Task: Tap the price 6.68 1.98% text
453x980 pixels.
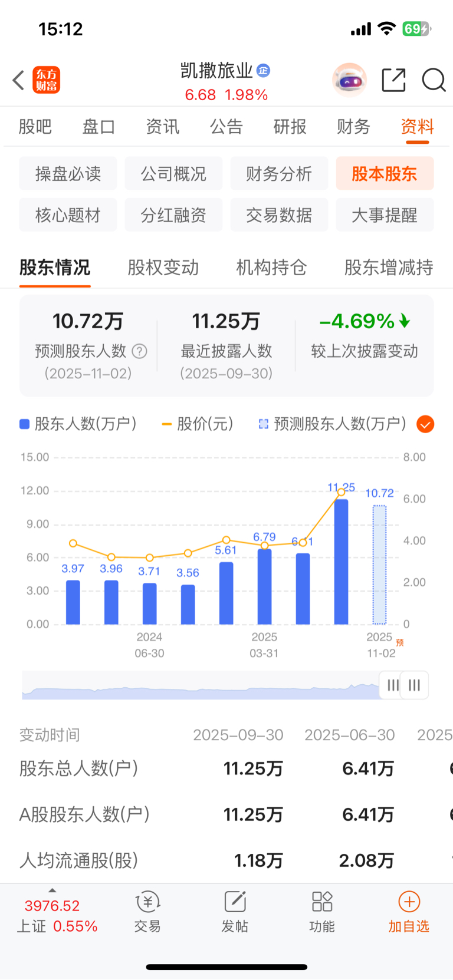Action: [x=226, y=95]
